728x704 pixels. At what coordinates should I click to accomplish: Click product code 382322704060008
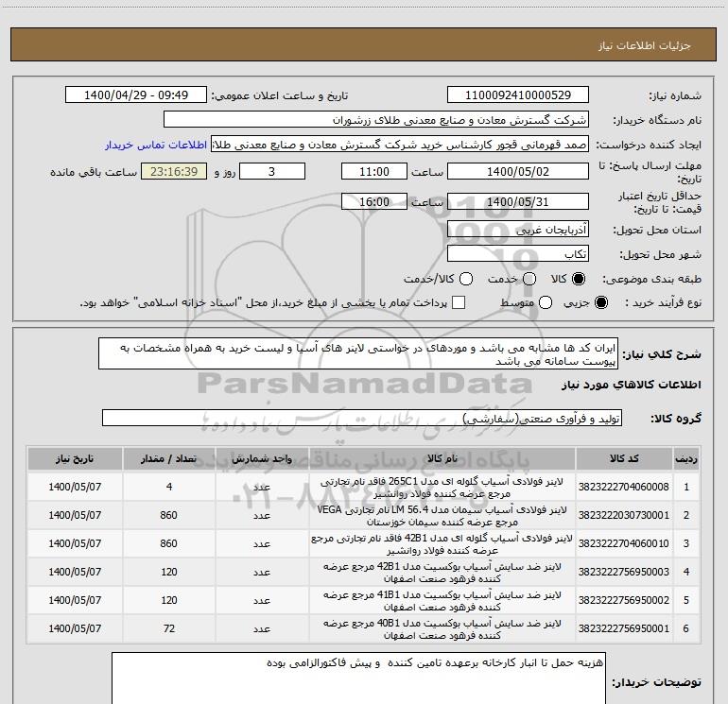tap(624, 487)
